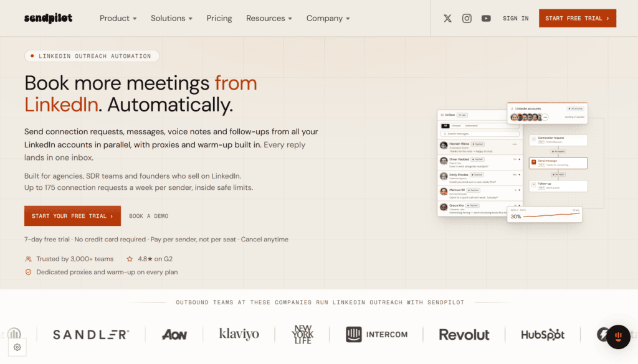Expand the Resources menu
This screenshot has height=364, width=638.
click(269, 18)
